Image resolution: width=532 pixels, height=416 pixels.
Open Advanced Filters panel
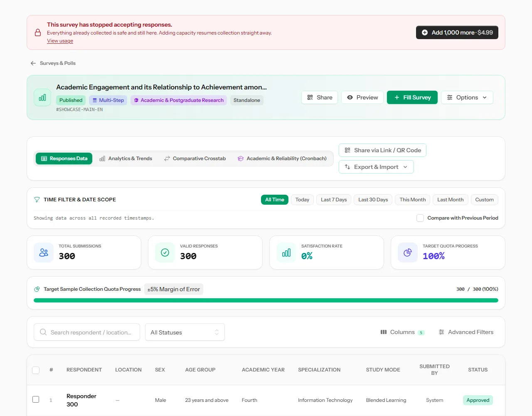pos(466,332)
